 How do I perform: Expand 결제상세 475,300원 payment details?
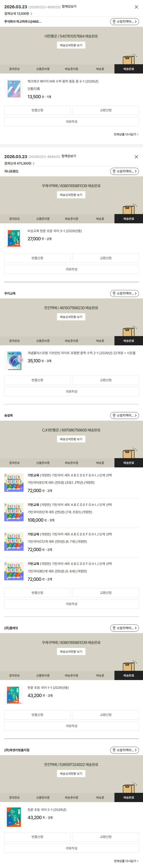click(x=19, y=164)
